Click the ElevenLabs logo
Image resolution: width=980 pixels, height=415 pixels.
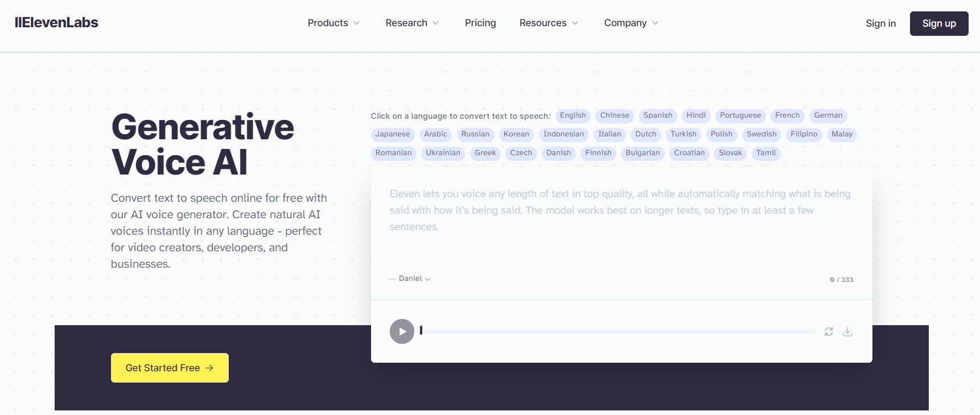[56, 23]
